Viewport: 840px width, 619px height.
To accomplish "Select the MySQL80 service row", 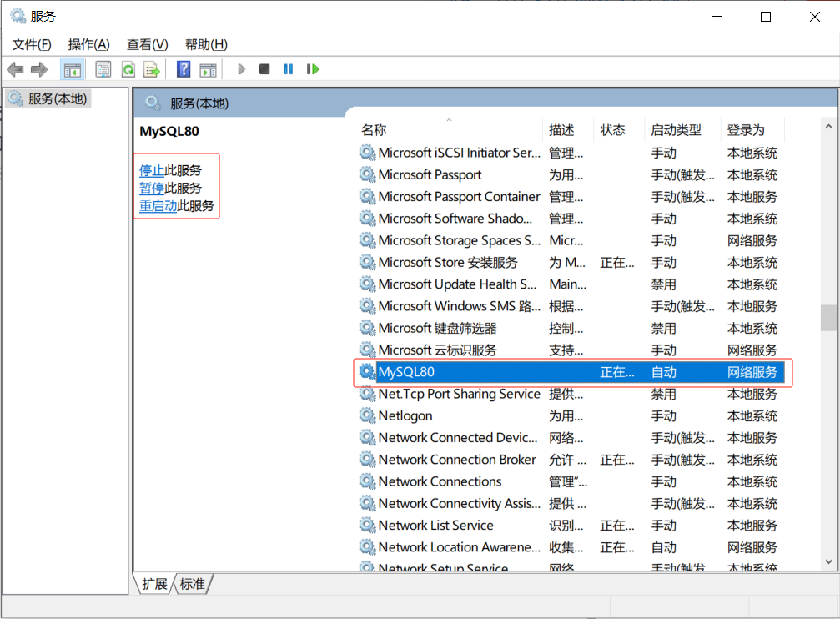I will (x=571, y=372).
